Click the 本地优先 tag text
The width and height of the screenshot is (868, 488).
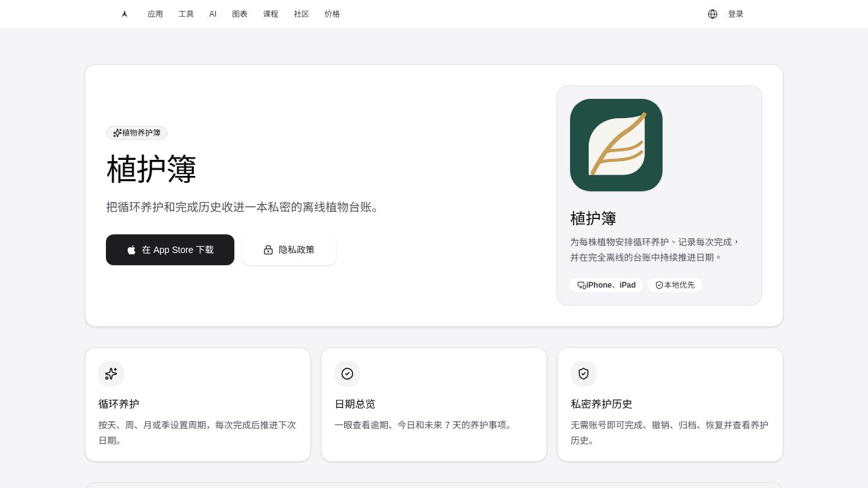point(679,285)
